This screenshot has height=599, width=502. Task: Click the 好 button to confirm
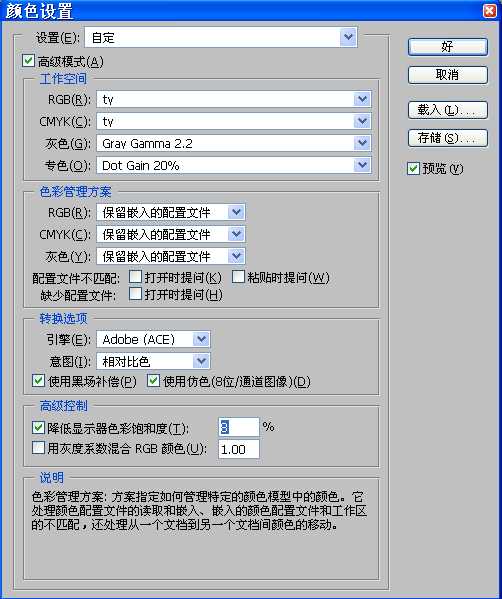tap(448, 47)
